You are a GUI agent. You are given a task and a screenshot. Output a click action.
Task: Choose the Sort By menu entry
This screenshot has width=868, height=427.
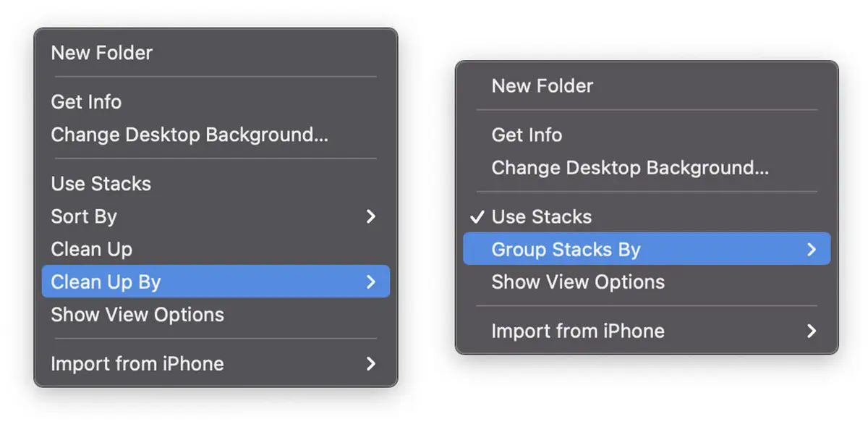click(84, 216)
